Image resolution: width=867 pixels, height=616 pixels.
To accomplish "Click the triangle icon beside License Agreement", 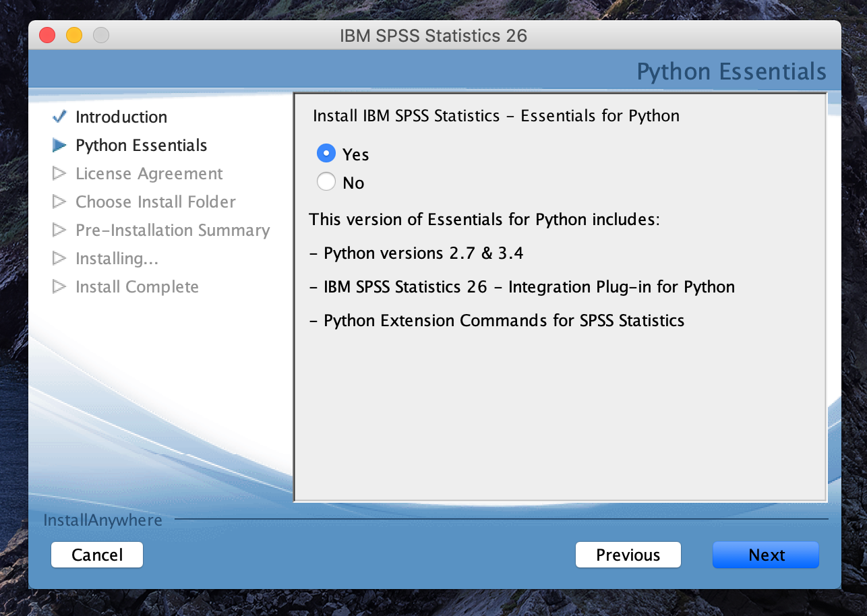I will (x=59, y=174).
